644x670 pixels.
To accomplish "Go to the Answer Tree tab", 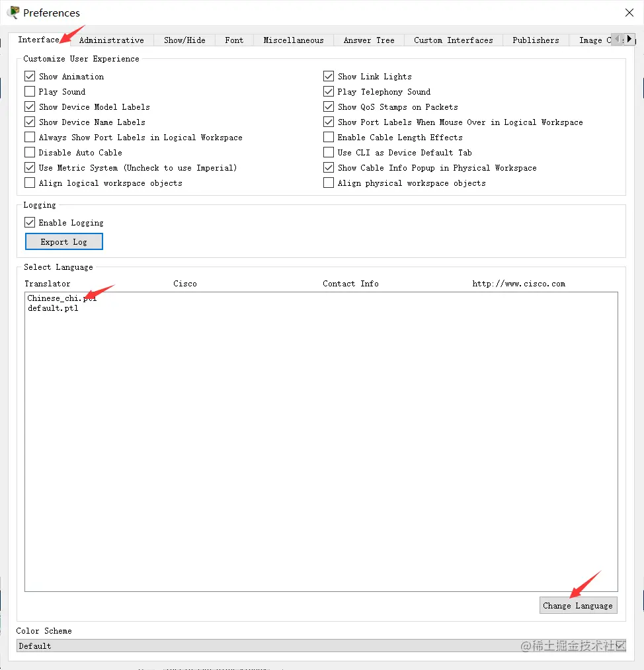I will (369, 40).
